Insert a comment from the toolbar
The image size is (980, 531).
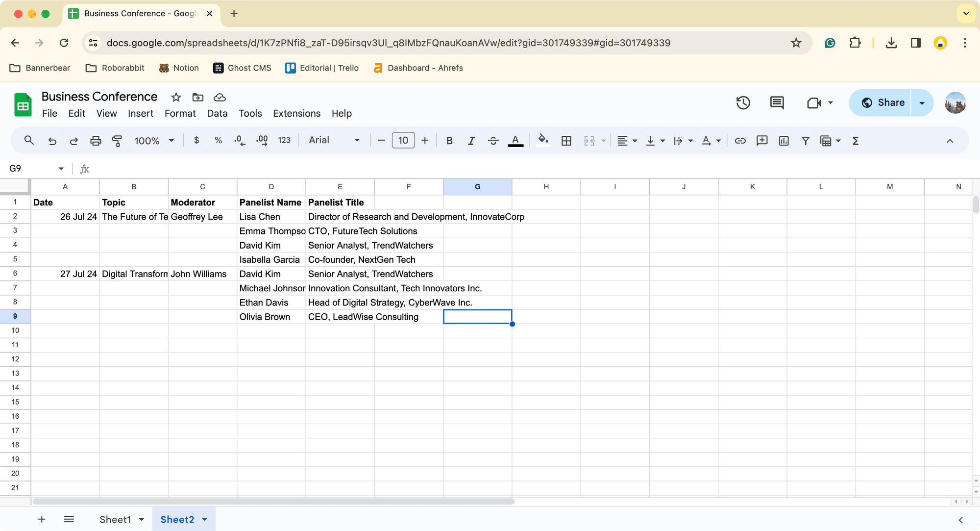point(762,140)
